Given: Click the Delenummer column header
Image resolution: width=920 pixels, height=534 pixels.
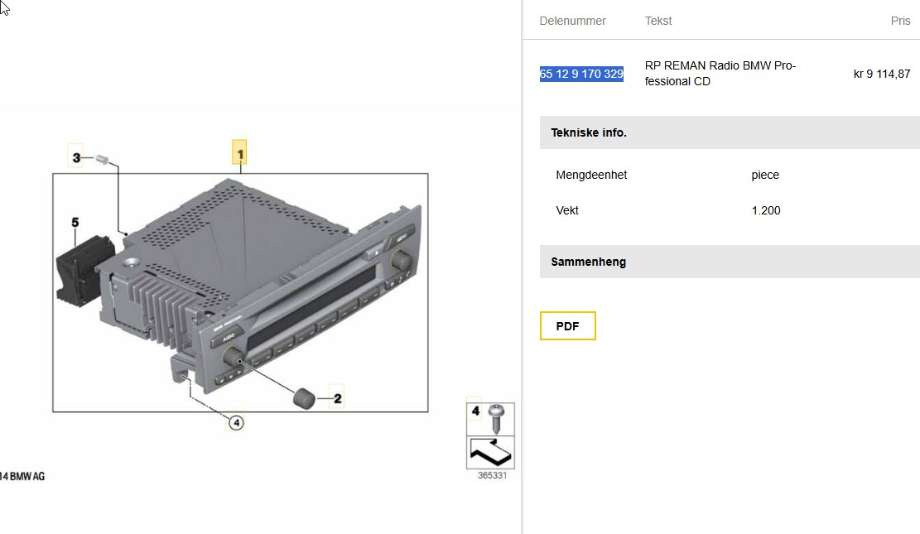Looking at the screenshot, I should coord(573,21).
